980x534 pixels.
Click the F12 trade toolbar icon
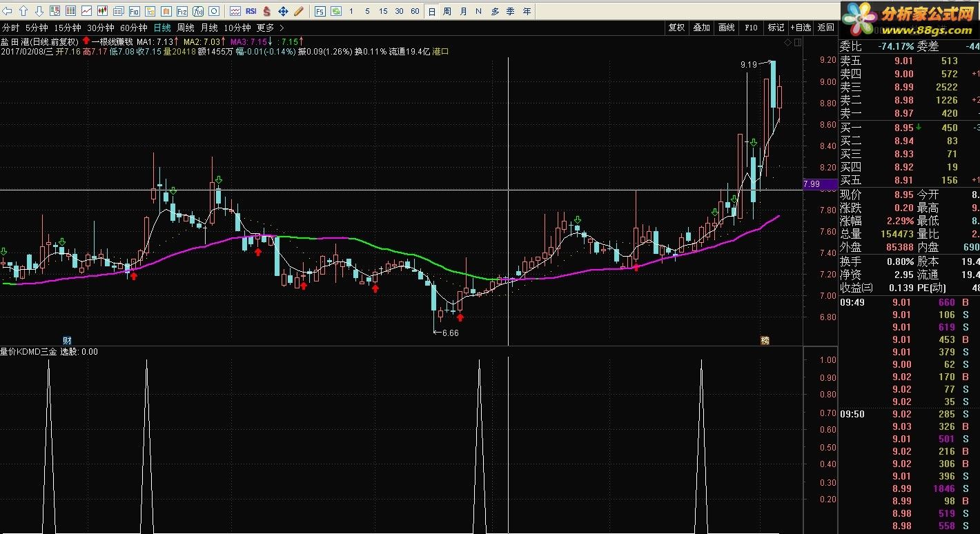pyautogui.click(x=182, y=11)
